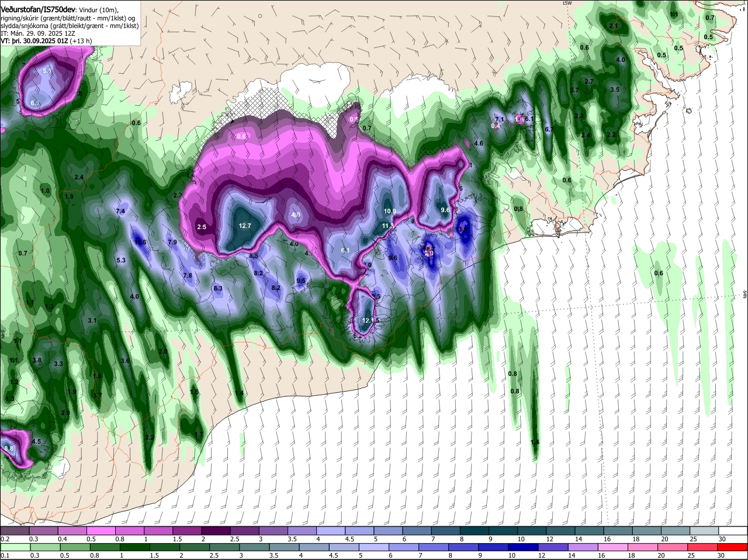
Task: Click the 12.7 precipitation value on the map
Action: click(x=245, y=226)
